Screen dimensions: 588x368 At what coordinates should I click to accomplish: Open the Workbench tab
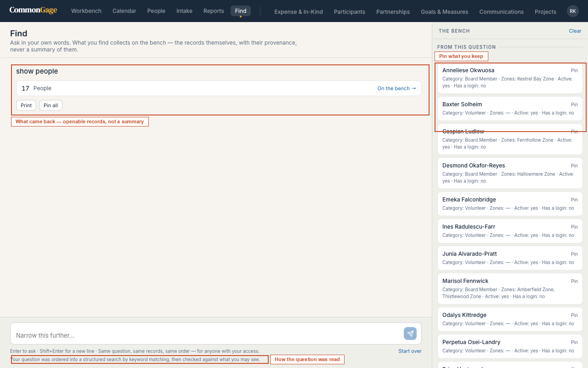click(86, 11)
